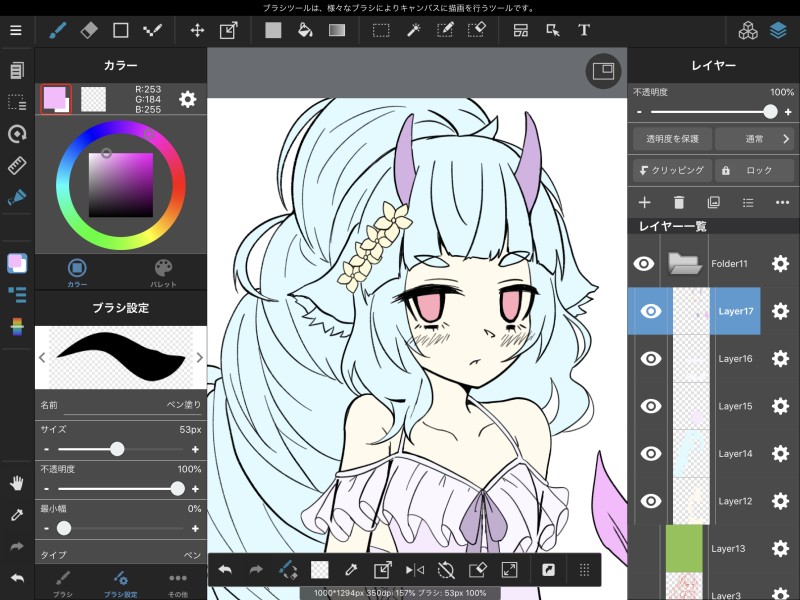Switch to カラー color tab
The height and width of the screenshot is (600, 800).
click(77, 272)
